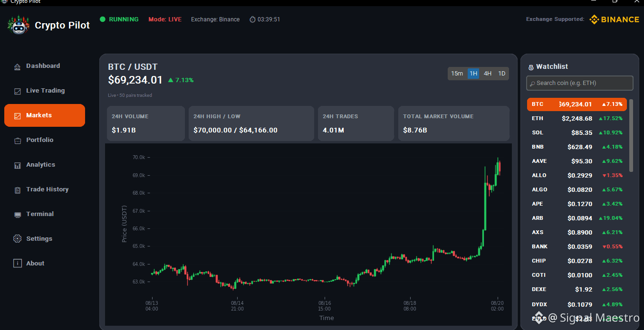Select BANK coin row
Viewport: 644px width, 330px height.
click(x=577, y=247)
